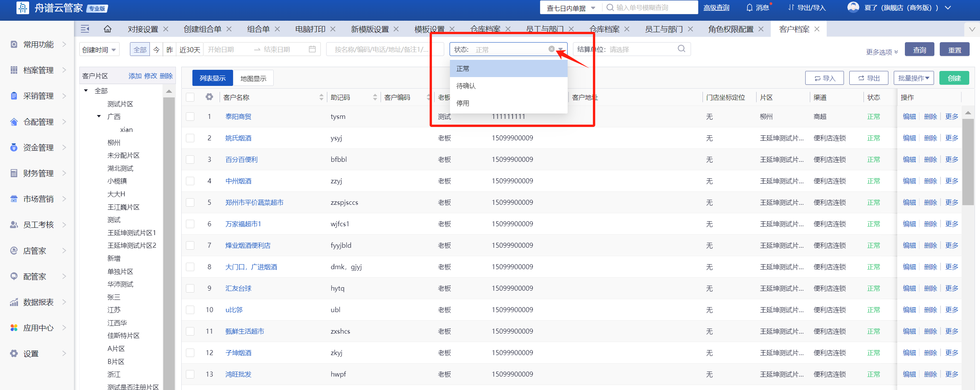Click the calendar icon in date range
The width and height of the screenshot is (980, 390).
312,49
